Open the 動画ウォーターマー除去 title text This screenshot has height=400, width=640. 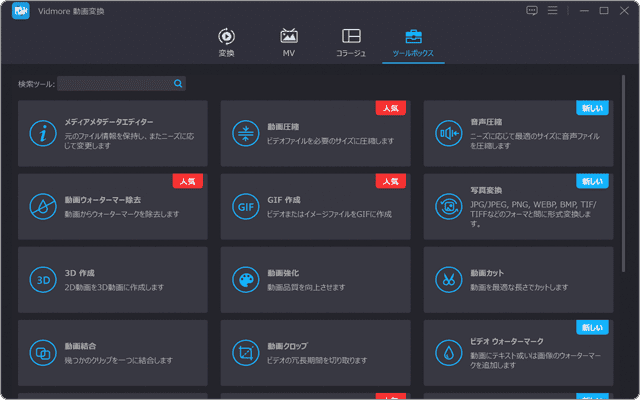103,200
